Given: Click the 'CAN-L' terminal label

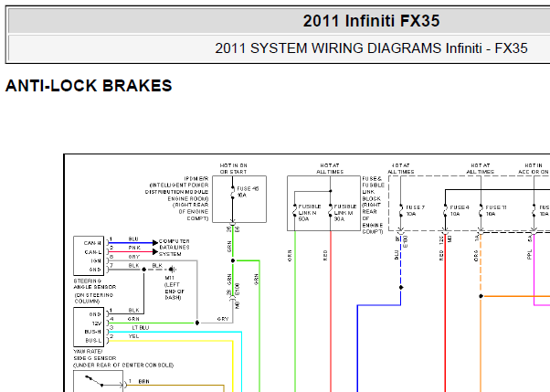Looking at the screenshot, I should (93, 252).
